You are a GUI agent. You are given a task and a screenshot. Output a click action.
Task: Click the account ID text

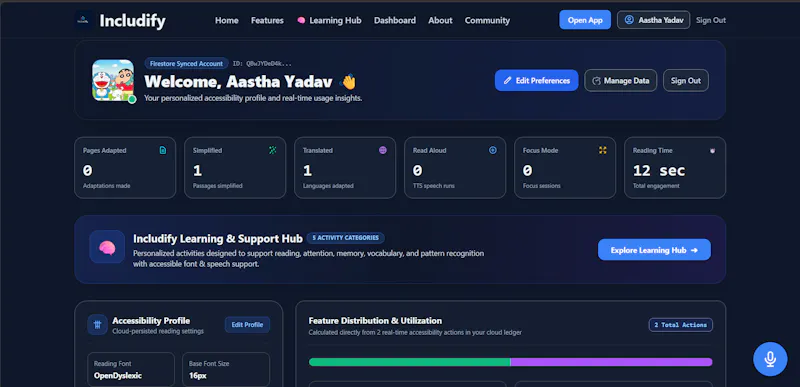262,64
